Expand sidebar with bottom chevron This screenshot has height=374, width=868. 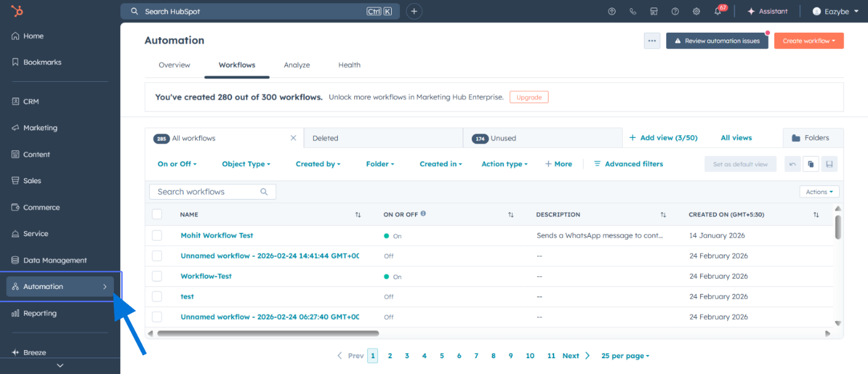60,365
